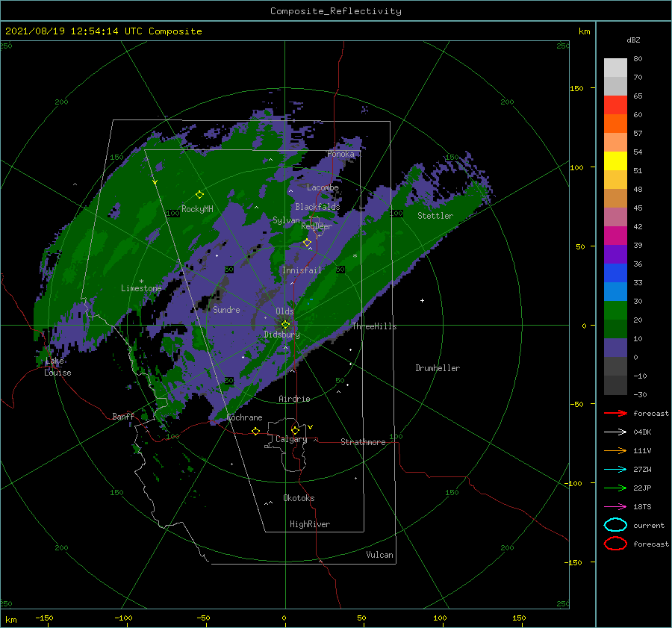Click the white 04DK arrow icon
Image resolution: width=672 pixels, height=628 pixels.
(x=615, y=432)
